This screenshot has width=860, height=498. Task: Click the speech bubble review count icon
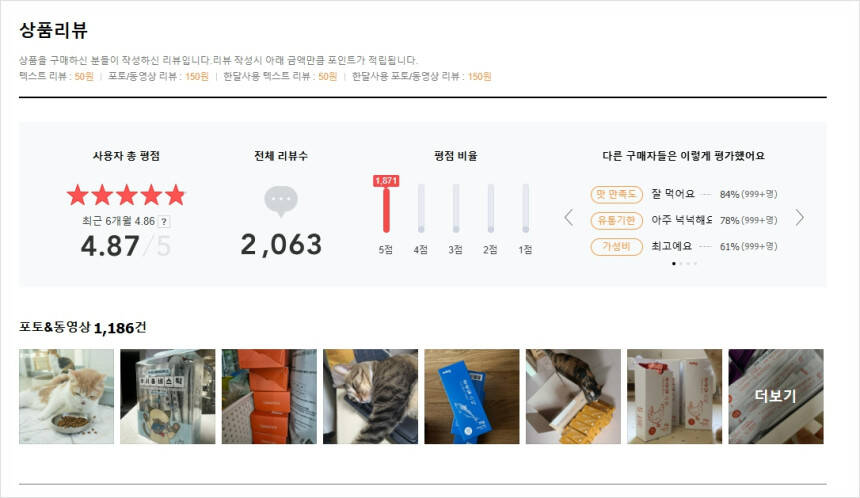pyautogui.click(x=281, y=201)
